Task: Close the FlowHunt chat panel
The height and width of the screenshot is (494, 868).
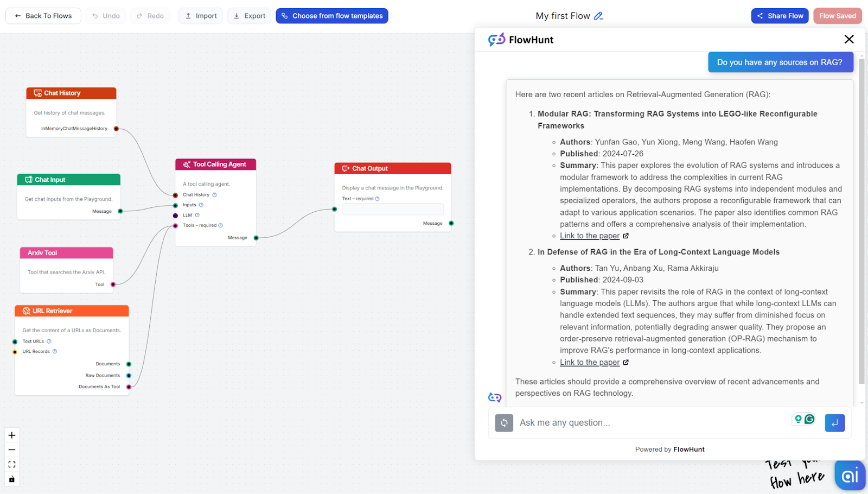Action: pyautogui.click(x=849, y=39)
